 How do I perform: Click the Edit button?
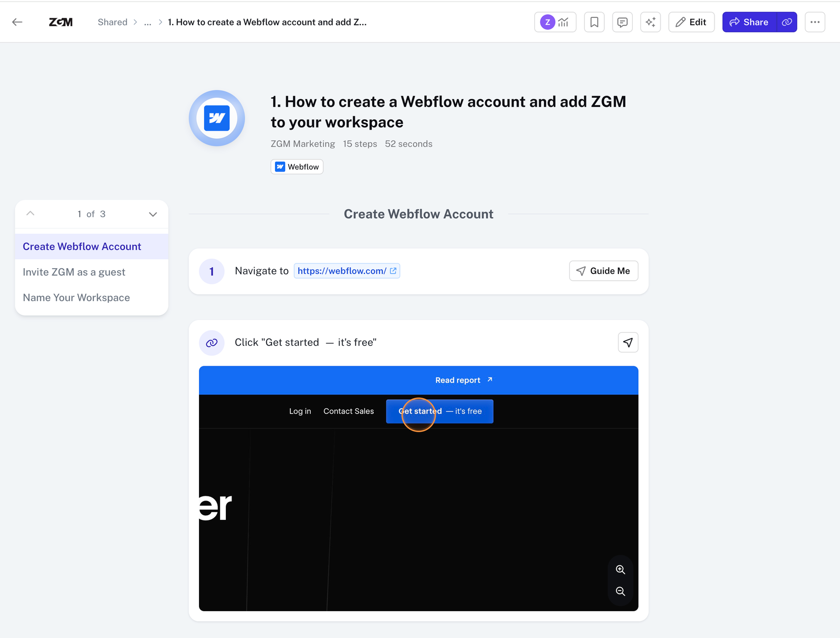(x=691, y=22)
